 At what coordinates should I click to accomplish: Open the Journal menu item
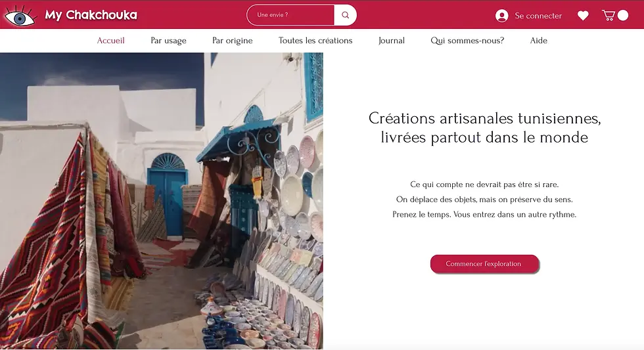[392, 40]
